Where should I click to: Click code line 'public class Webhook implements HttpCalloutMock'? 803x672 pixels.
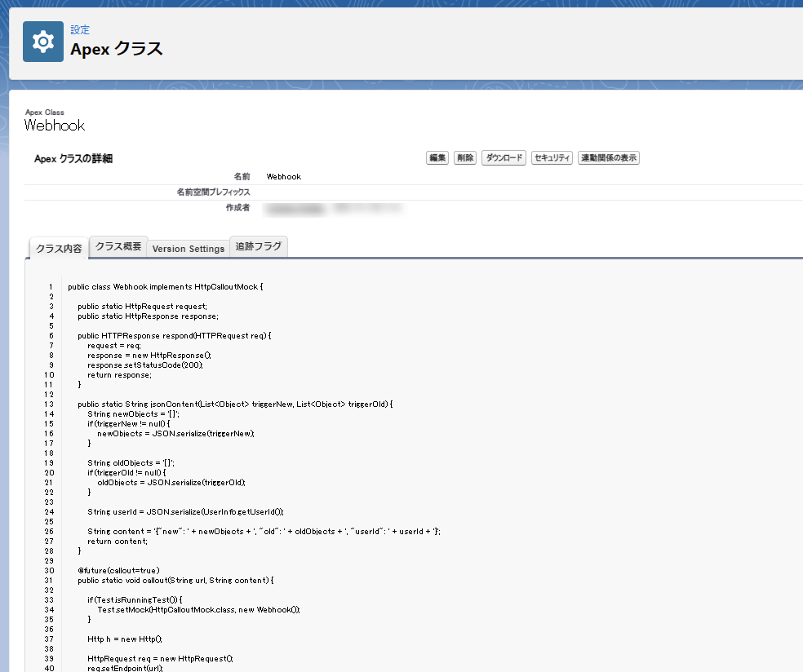(x=166, y=286)
